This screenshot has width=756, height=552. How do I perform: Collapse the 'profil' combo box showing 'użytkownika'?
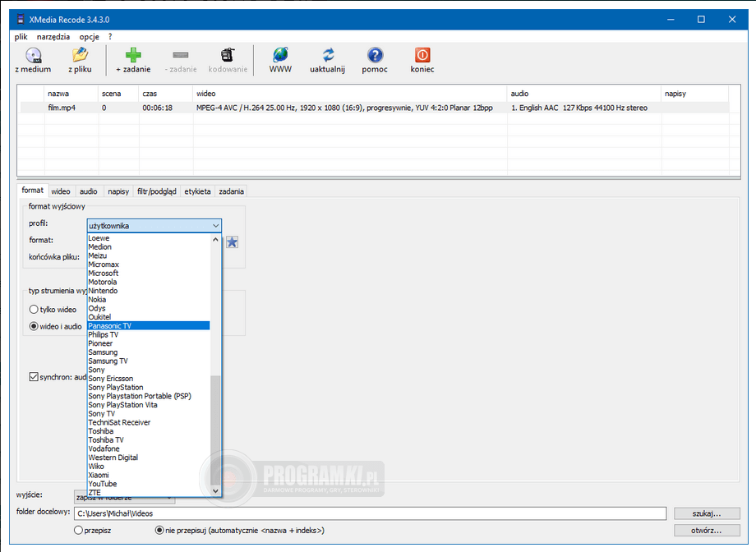[x=154, y=226]
